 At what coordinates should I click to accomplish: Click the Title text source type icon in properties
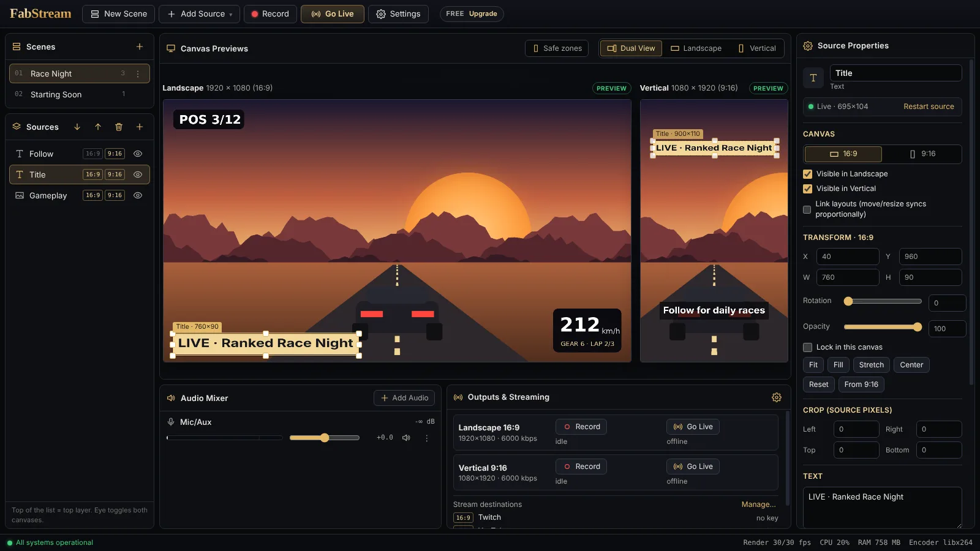click(x=813, y=78)
